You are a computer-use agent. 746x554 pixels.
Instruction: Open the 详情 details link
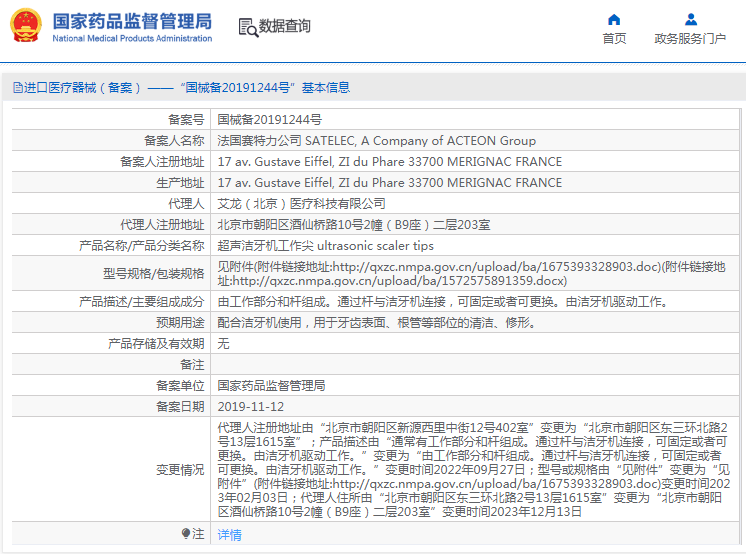click(229, 535)
